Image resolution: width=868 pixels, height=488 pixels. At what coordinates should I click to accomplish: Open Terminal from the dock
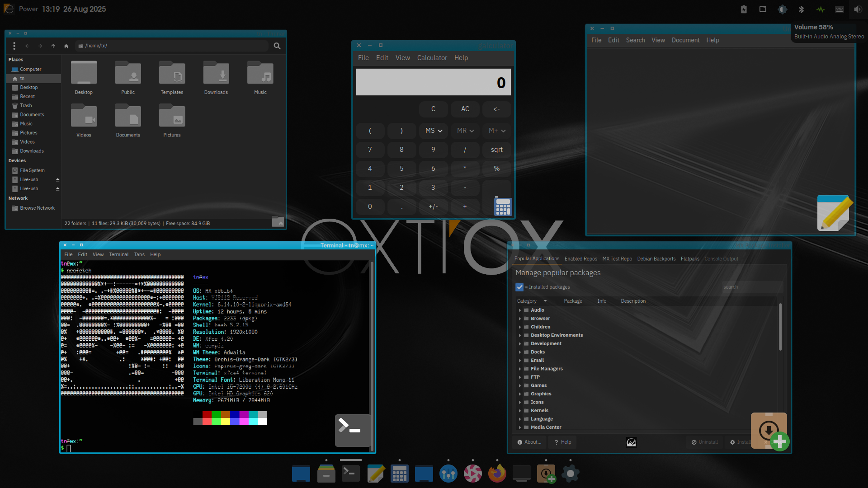[x=351, y=473]
